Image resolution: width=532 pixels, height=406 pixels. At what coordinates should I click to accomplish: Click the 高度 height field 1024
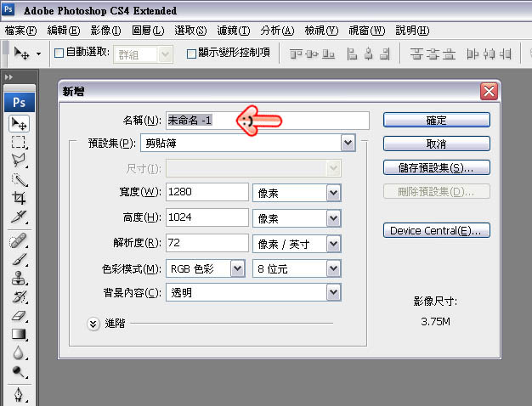tap(207, 217)
